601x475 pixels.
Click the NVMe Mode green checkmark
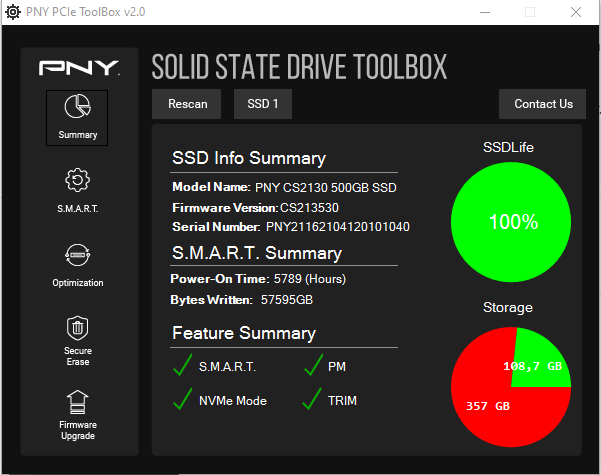[183, 399]
